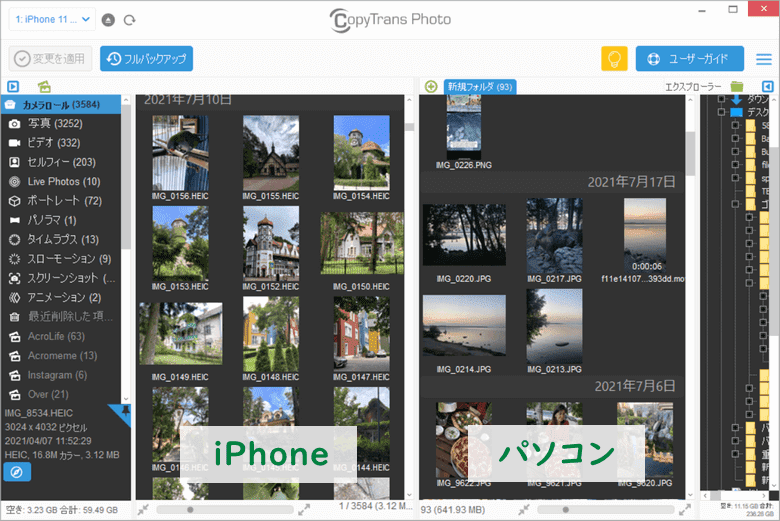Click the yellow lightbulb tips icon

tap(614, 59)
